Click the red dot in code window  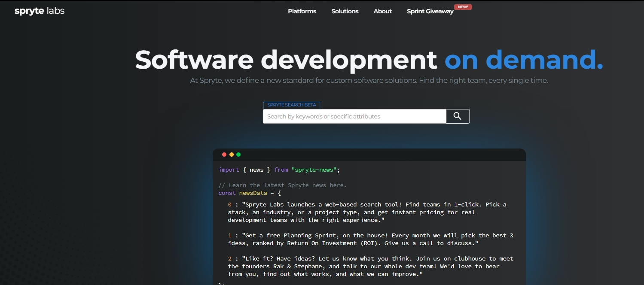(224, 155)
